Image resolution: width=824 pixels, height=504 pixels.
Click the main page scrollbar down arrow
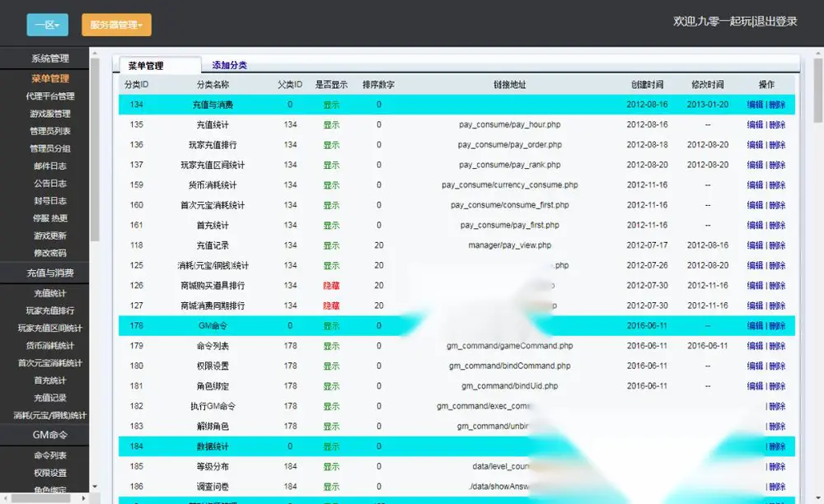click(x=818, y=497)
